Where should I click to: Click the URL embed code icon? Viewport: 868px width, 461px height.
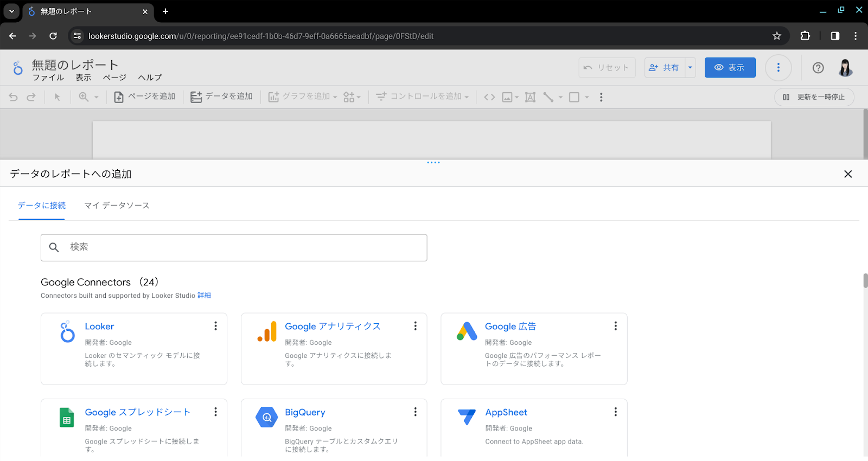tap(489, 97)
